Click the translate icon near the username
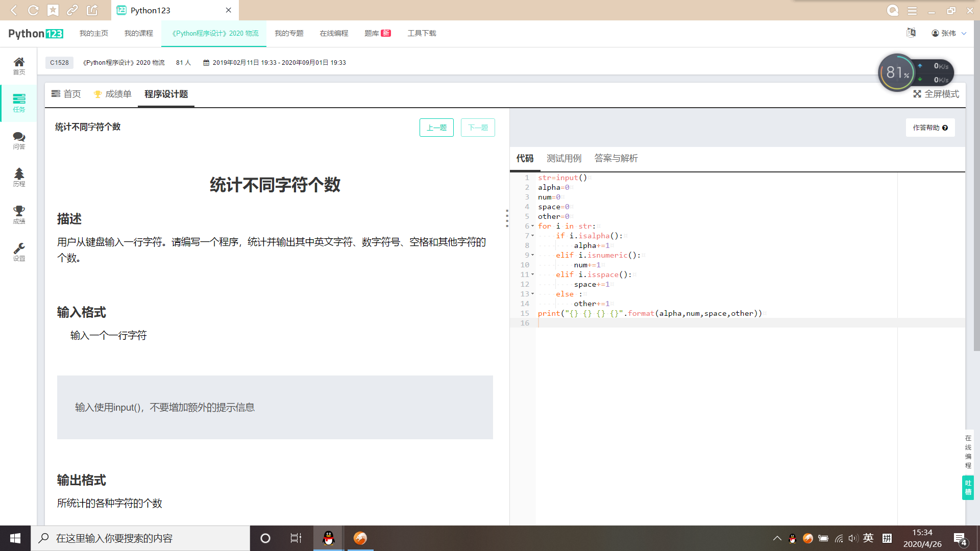Screen dimensions: 980x551 coord(911,33)
